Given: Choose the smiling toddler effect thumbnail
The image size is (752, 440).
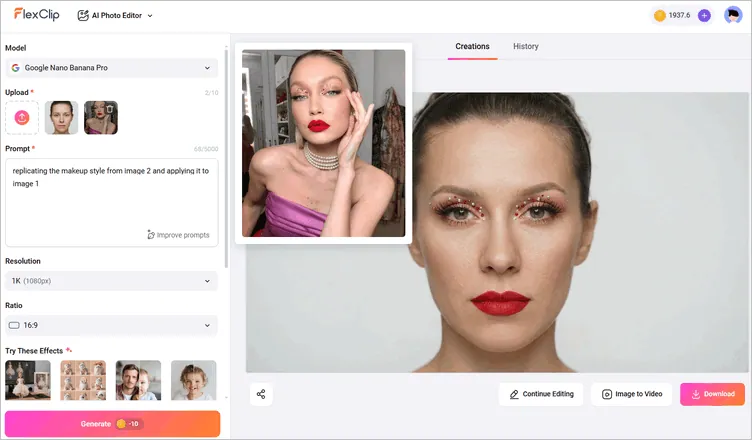Looking at the screenshot, I should coord(194,380).
